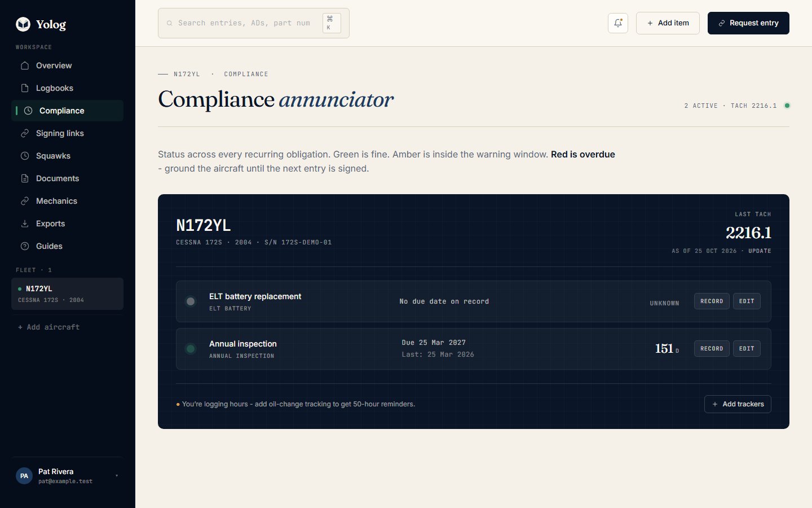Click the Compliance clock icon

click(x=28, y=111)
